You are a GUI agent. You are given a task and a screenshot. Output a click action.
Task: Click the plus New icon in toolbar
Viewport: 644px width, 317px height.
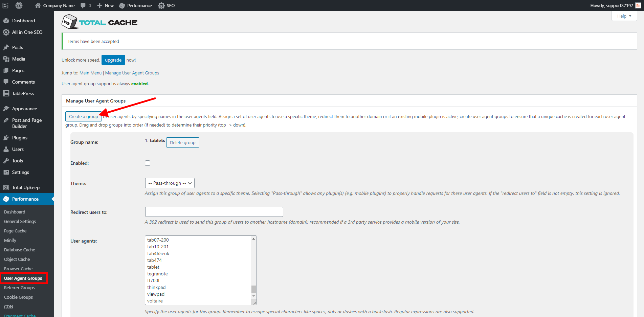click(99, 5)
